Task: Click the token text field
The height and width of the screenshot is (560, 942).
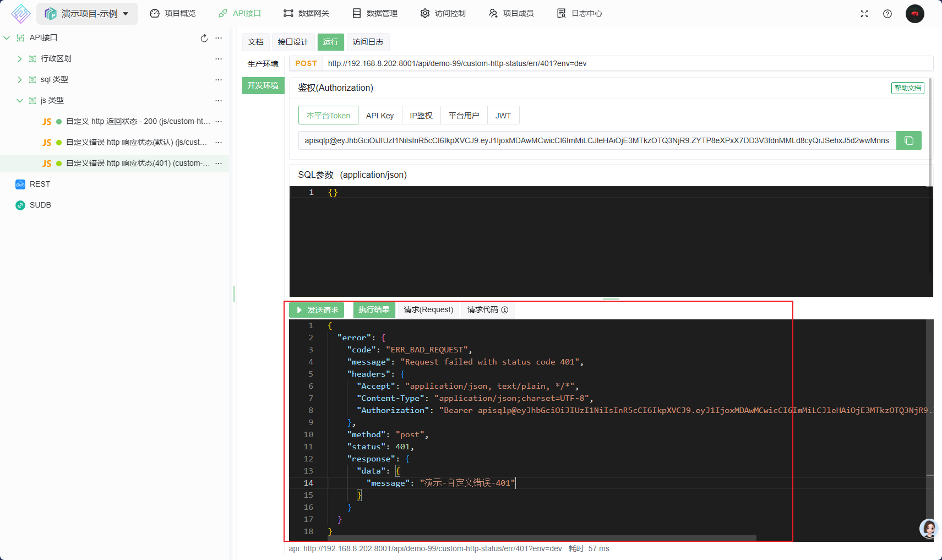Action: [597, 140]
